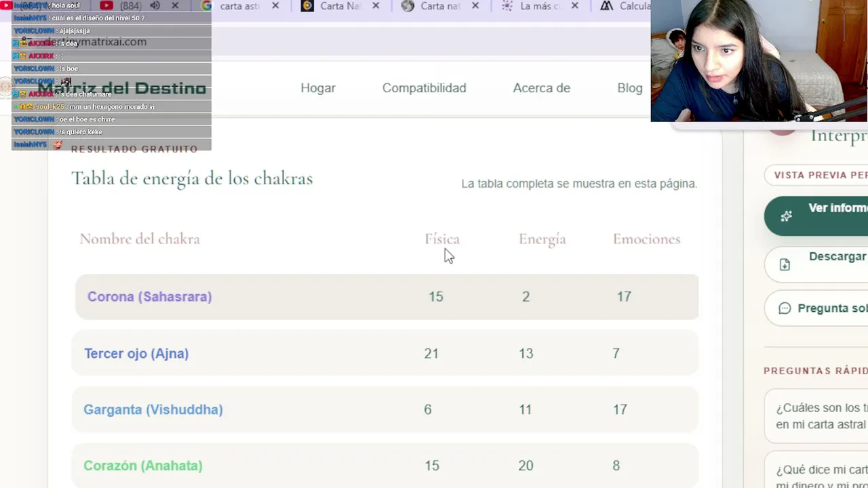Open the Compatibilidad navigation link

pos(424,88)
